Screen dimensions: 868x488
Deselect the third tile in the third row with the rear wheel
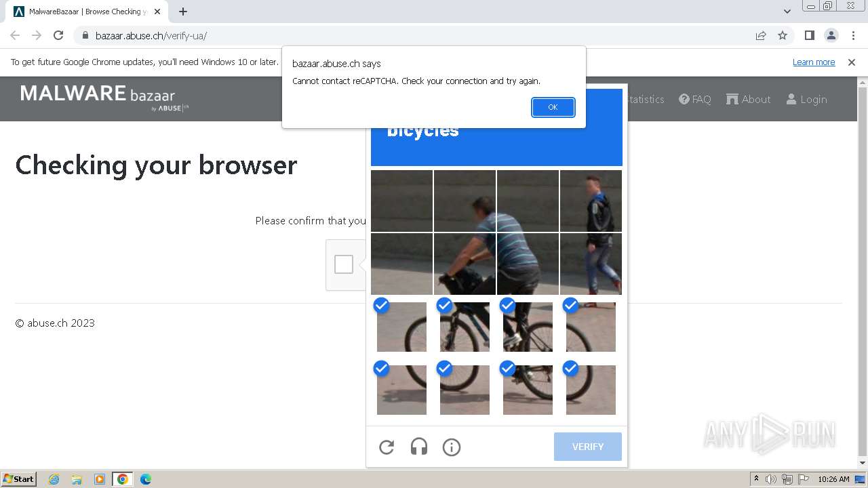coord(528,327)
